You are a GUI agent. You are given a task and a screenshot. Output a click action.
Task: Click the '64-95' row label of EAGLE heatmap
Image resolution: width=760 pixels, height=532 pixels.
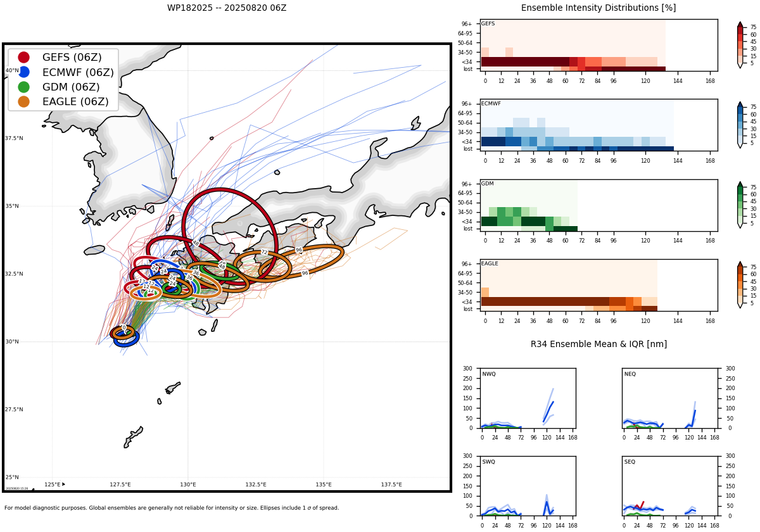465,274
